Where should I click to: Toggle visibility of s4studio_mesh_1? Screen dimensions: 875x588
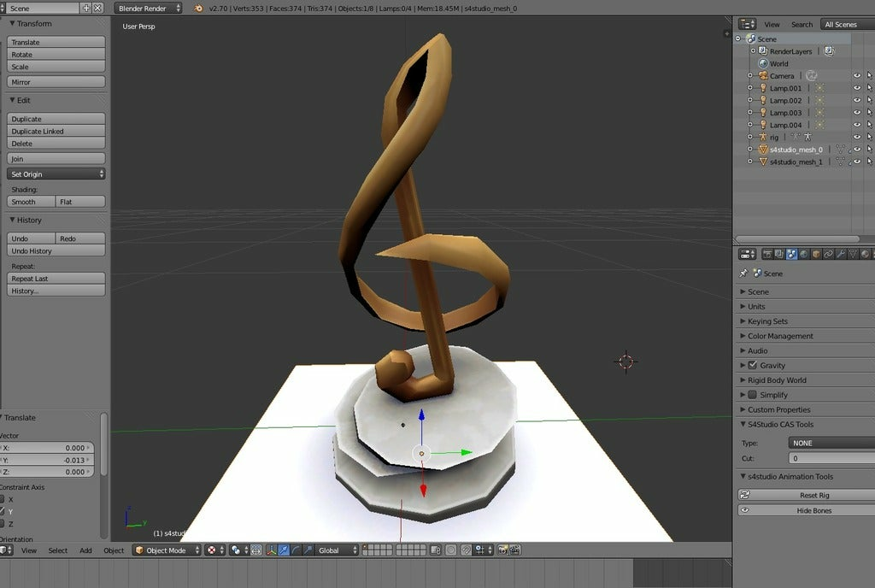[x=857, y=161]
